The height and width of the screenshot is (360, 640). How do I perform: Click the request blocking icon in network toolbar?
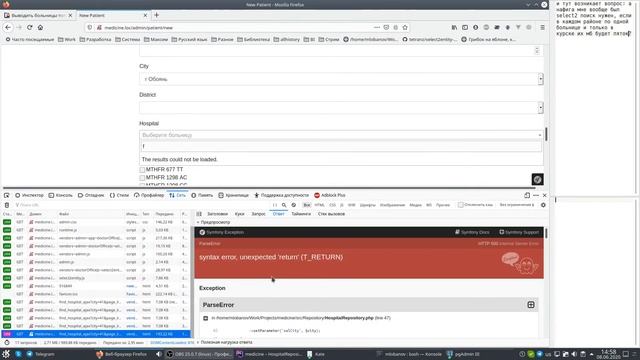coord(293,205)
